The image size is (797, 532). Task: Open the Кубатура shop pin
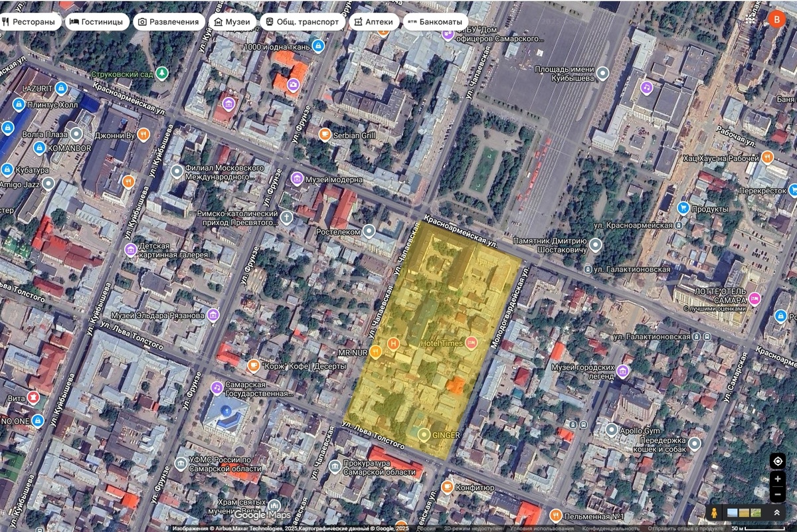tap(7, 169)
